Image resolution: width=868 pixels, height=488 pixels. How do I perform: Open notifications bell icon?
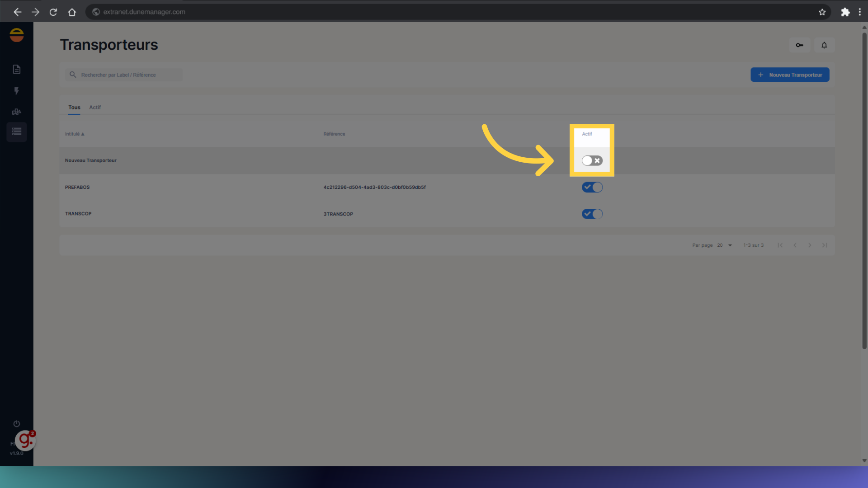[x=824, y=45]
